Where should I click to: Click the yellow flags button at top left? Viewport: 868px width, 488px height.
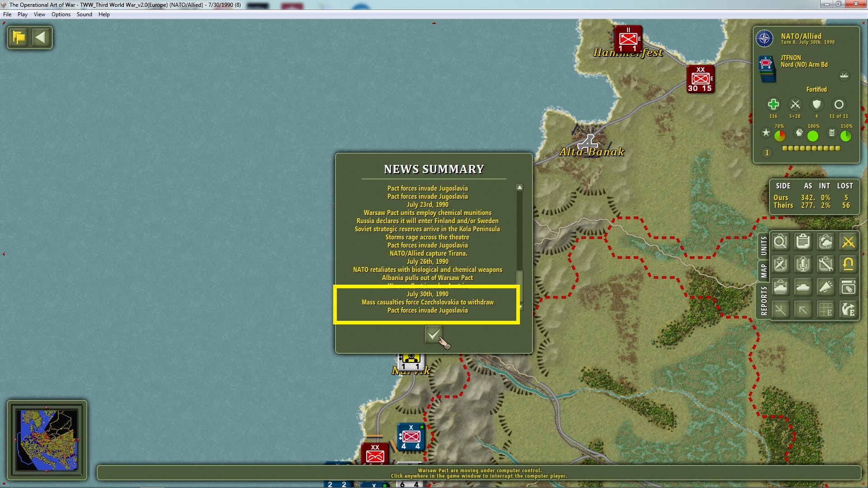click(x=19, y=37)
